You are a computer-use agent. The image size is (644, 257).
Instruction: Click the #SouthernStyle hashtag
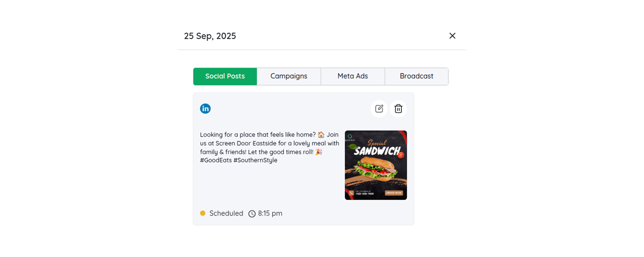[x=255, y=161]
